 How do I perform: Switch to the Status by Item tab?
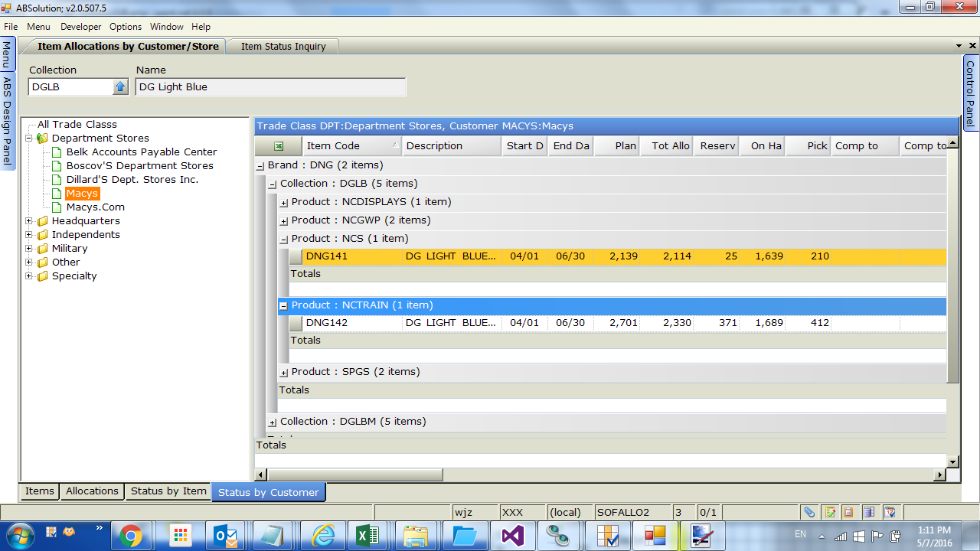coord(168,491)
